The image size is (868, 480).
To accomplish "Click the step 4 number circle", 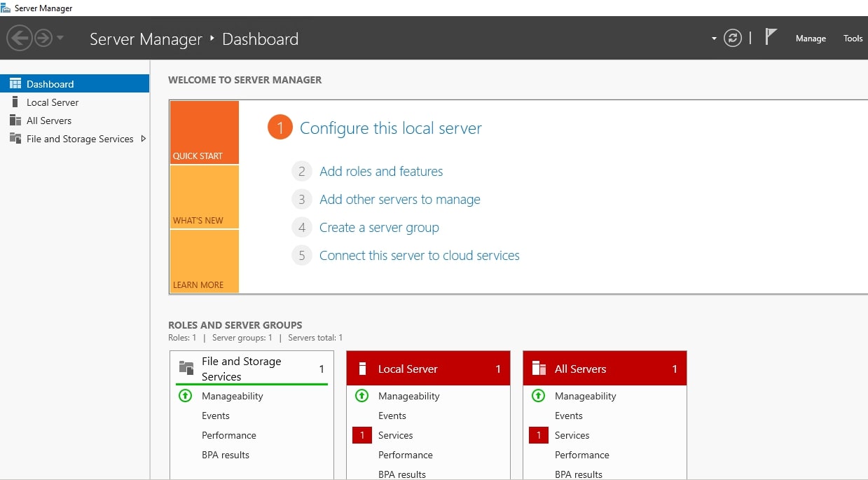I will tap(301, 227).
